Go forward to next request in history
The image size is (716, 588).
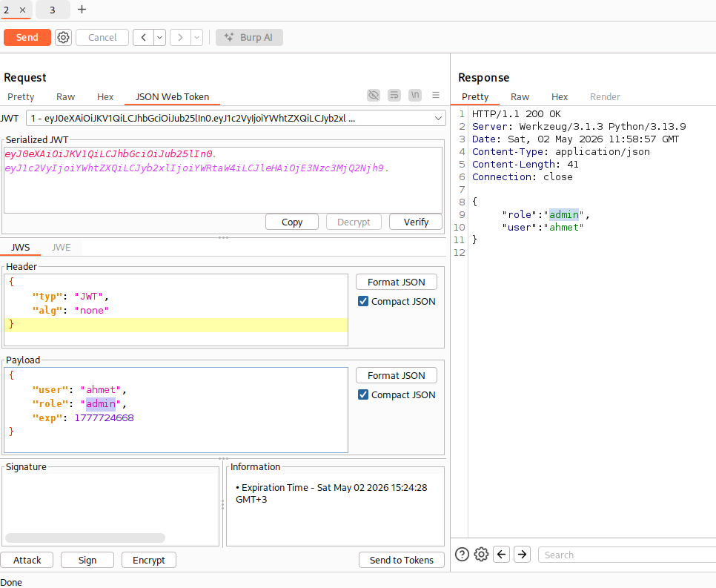click(180, 38)
